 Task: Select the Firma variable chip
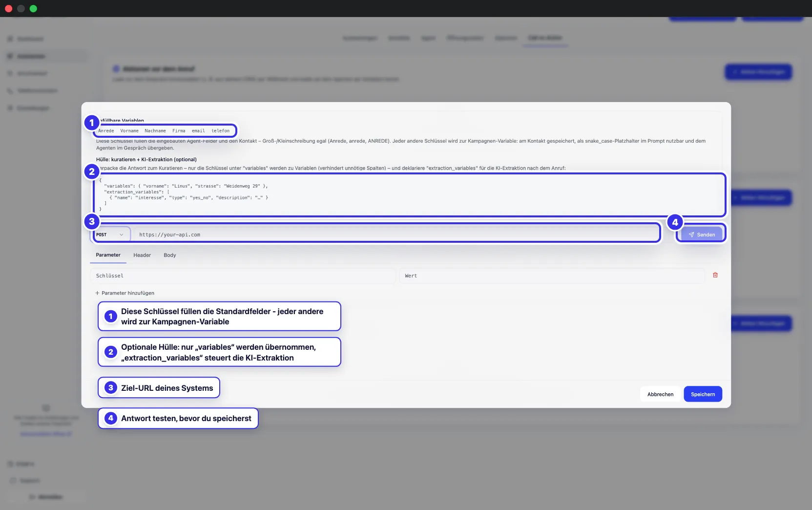[179, 131]
